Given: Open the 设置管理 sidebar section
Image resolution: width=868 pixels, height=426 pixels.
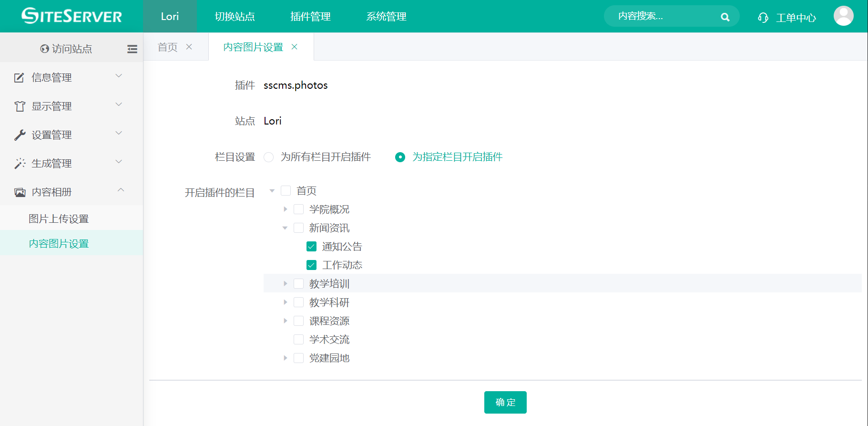Looking at the screenshot, I should point(71,135).
